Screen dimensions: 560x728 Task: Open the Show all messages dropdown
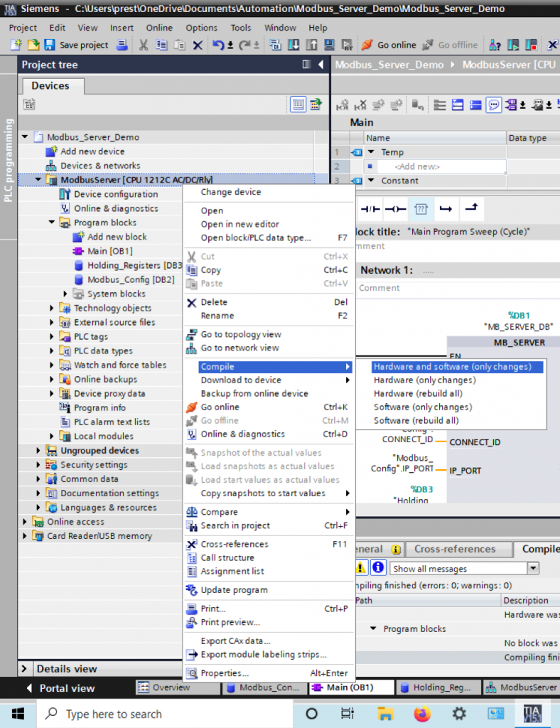coord(533,568)
